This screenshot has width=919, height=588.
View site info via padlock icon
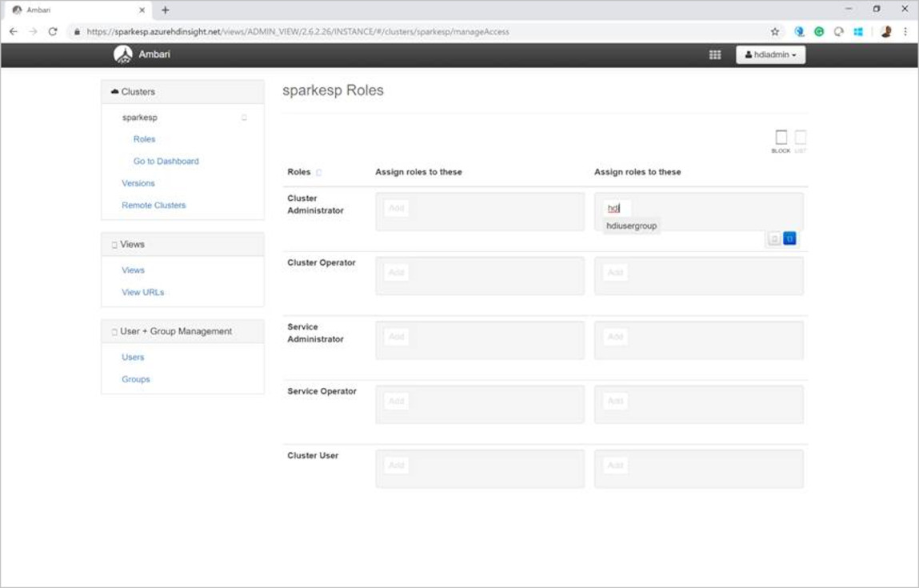coord(76,32)
